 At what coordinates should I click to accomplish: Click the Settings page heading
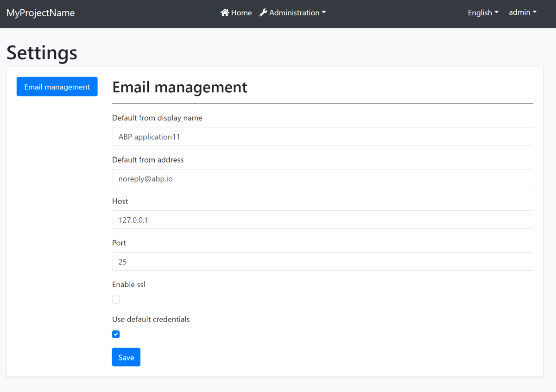click(x=42, y=52)
